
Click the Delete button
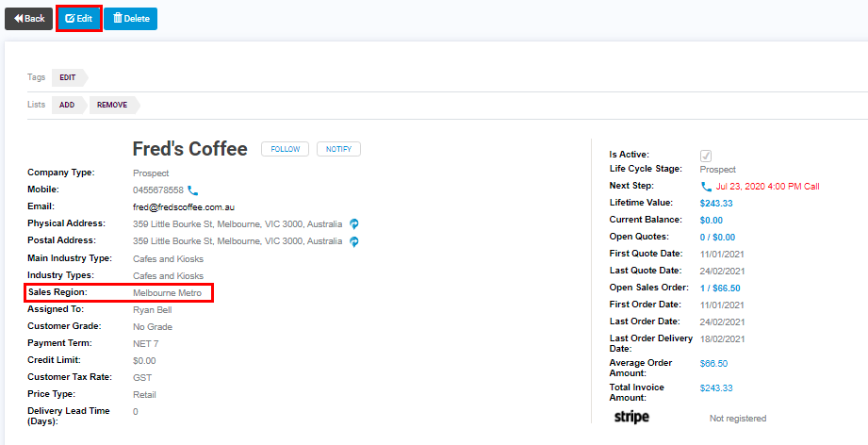point(131,19)
